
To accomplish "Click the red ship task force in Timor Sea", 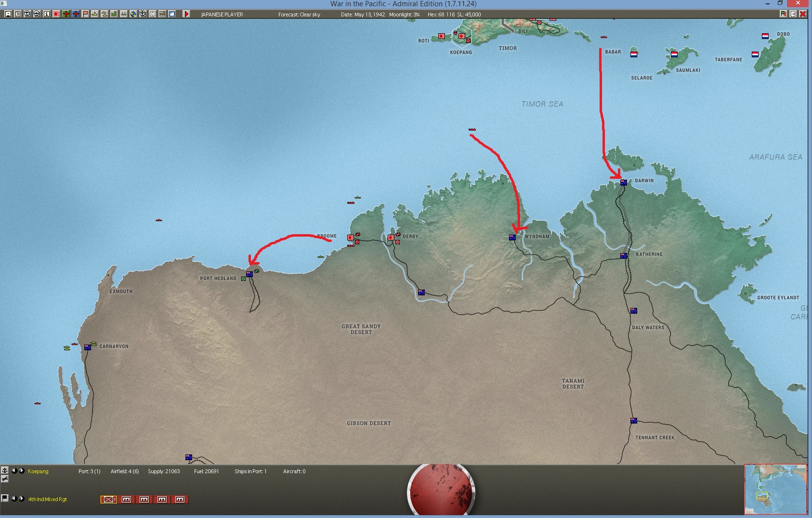I will (x=472, y=130).
